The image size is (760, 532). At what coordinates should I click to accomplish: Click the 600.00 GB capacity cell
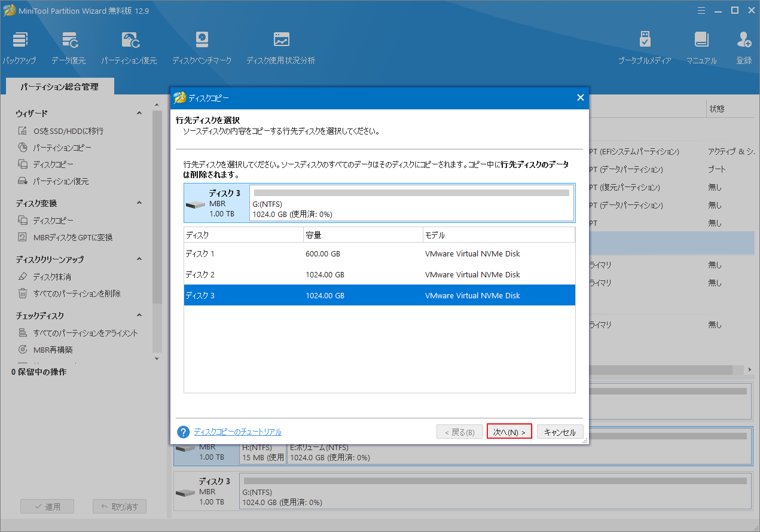click(323, 253)
